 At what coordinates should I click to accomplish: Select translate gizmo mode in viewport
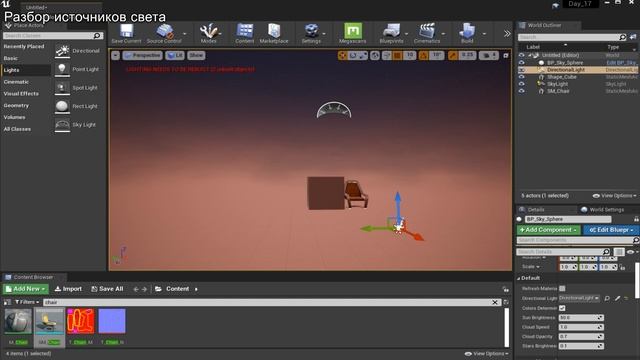[x=342, y=55]
